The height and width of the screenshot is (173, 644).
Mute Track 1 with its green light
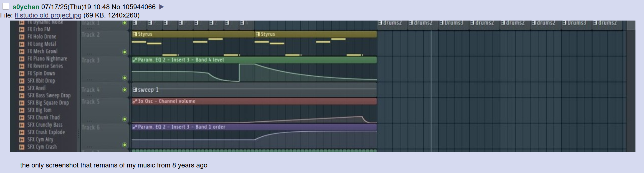coord(125,23)
